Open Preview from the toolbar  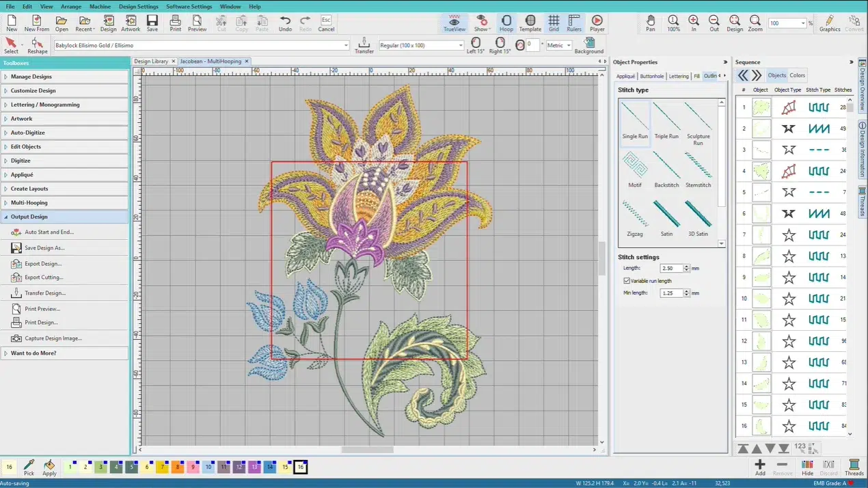pos(197,23)
